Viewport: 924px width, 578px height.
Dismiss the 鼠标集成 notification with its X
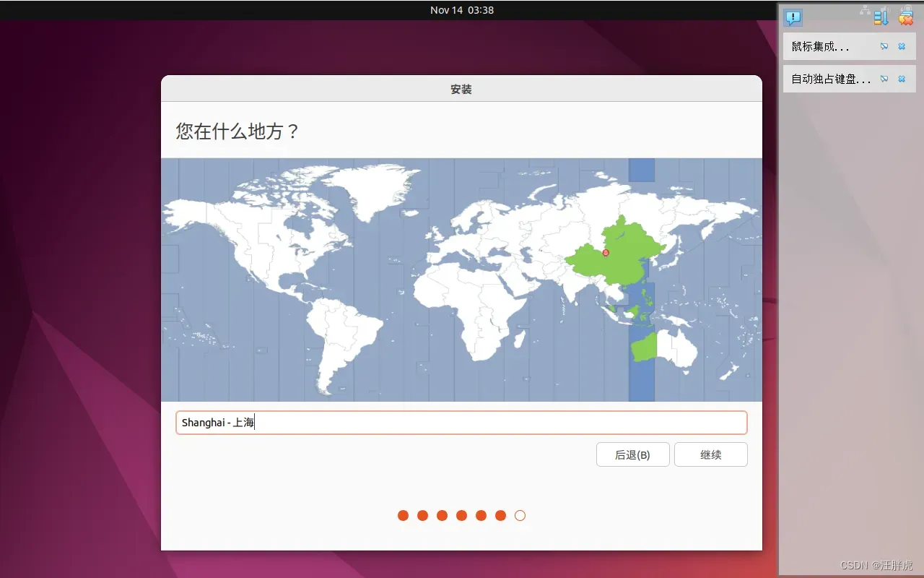click(902, 46)
